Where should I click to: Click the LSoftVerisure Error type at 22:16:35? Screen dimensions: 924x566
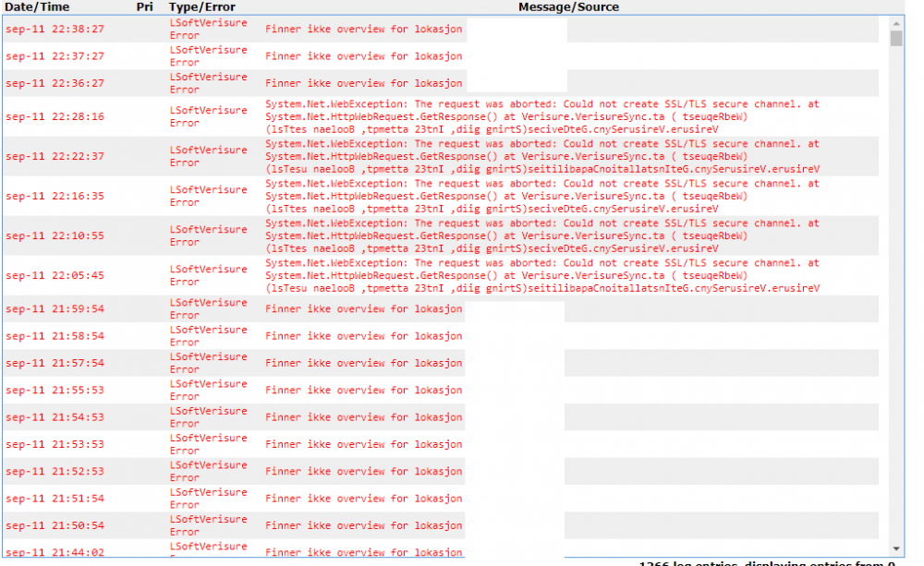pyautogui.click(x=208, y=196)
